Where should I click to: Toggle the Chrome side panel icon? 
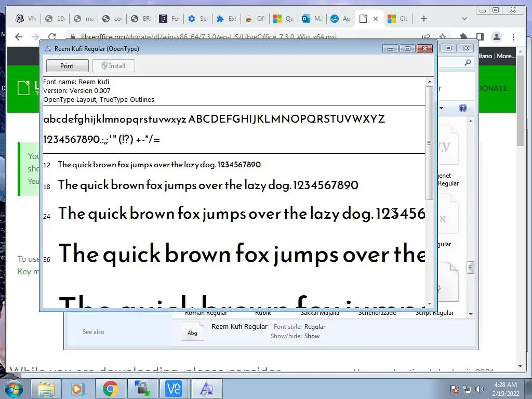pos(480,37)
